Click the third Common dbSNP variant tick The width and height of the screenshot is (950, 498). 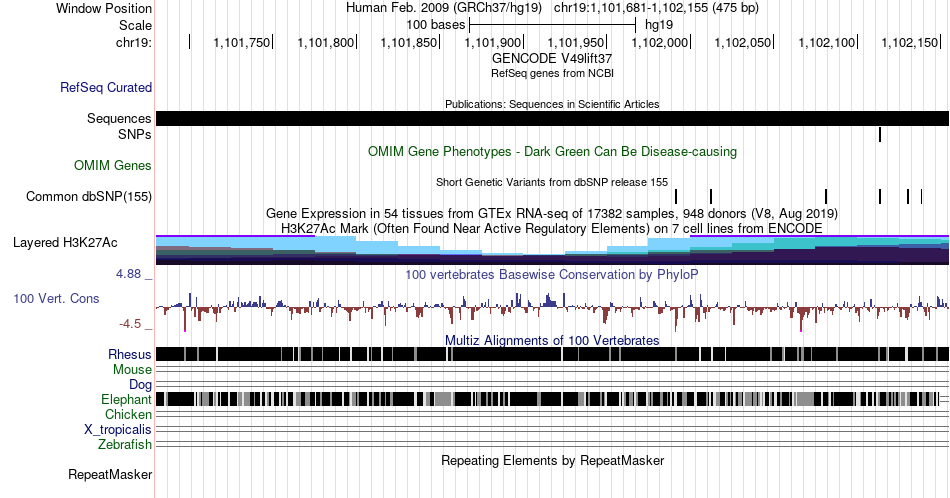[826, 196]
